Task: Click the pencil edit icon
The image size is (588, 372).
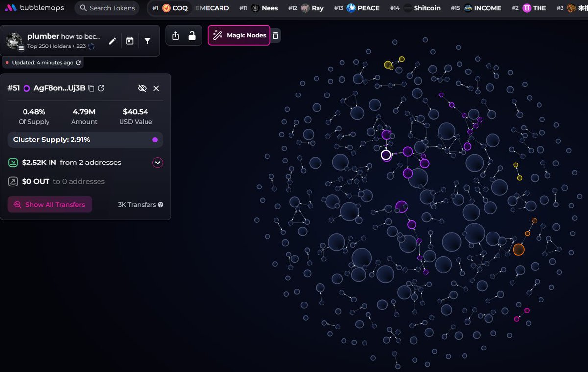Action: tap(112, 41)
